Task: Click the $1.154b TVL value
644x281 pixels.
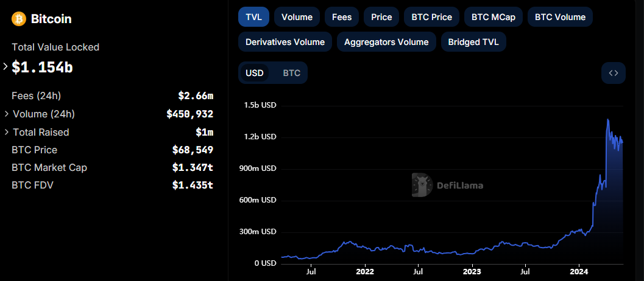Action: pyautogui.click(x=42, y=67)
